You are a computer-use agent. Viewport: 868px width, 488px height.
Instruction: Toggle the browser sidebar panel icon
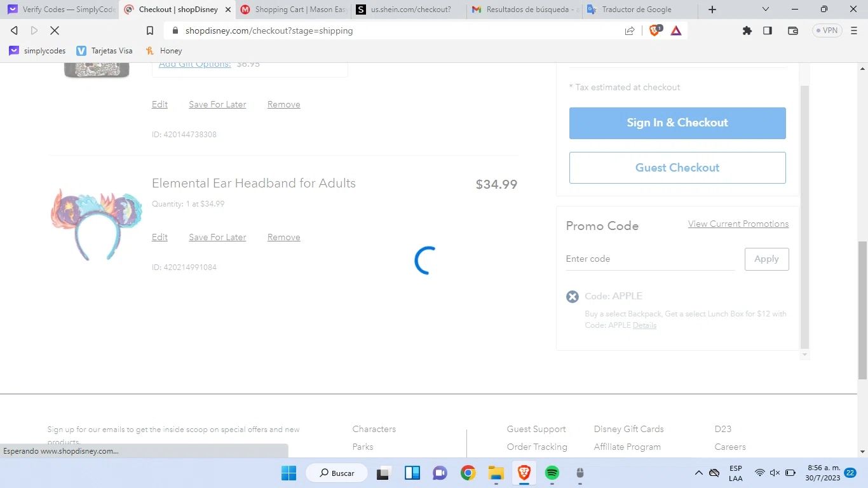coord(768,30)
